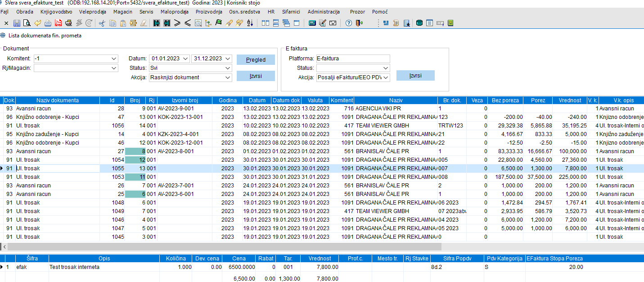The width and height of the screenshot is (644, 282).
Task: Click the exit door icon
Action: click(x=359, y=23)
